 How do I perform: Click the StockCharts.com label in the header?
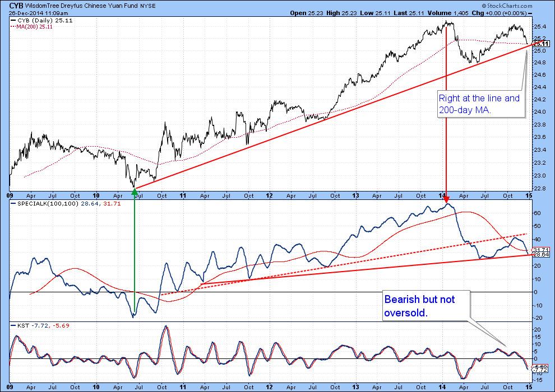coord(507,6)
